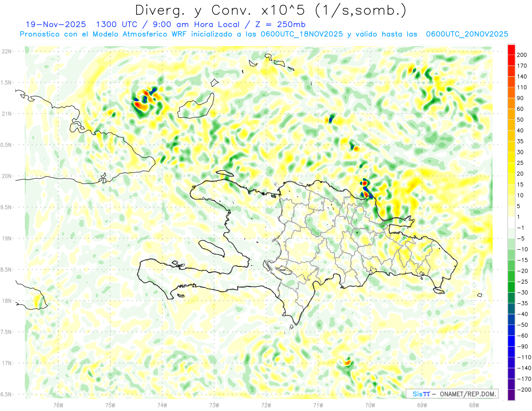Click the 8.5N latitude label
This screenshot has width=532, height=411.
coord(7,270)
